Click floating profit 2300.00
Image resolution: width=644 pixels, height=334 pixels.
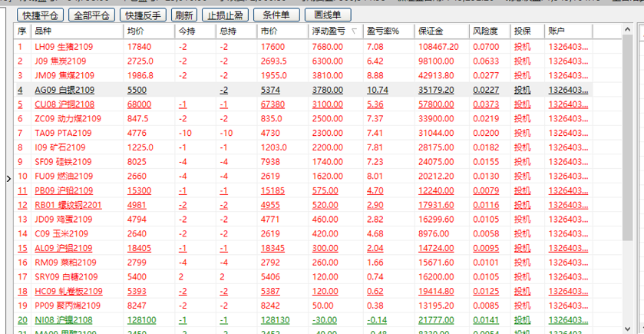click(x=327, y=133)
